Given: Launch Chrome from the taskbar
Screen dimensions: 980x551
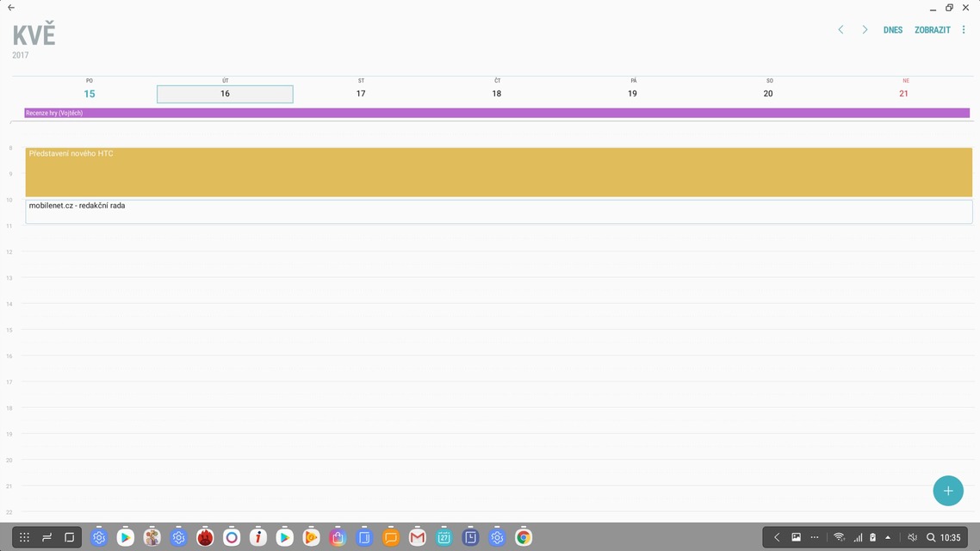Looking at the screenshot, I should point(524,538).
